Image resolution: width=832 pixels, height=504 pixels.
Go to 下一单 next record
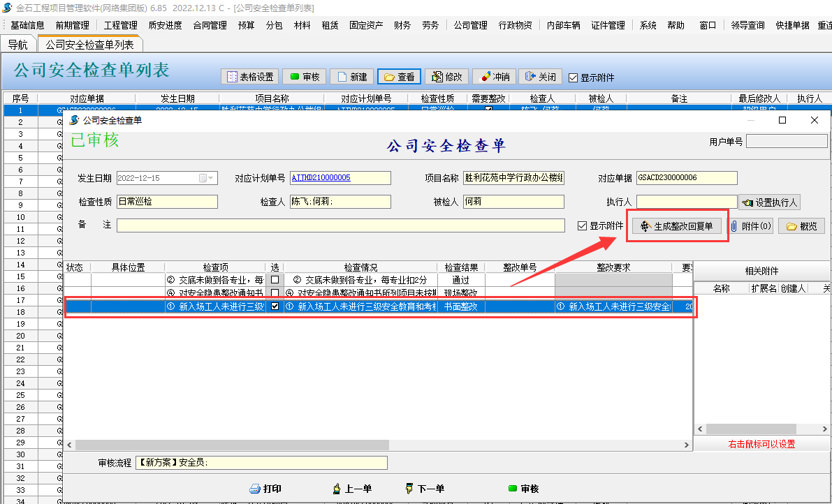pos(424,489)
